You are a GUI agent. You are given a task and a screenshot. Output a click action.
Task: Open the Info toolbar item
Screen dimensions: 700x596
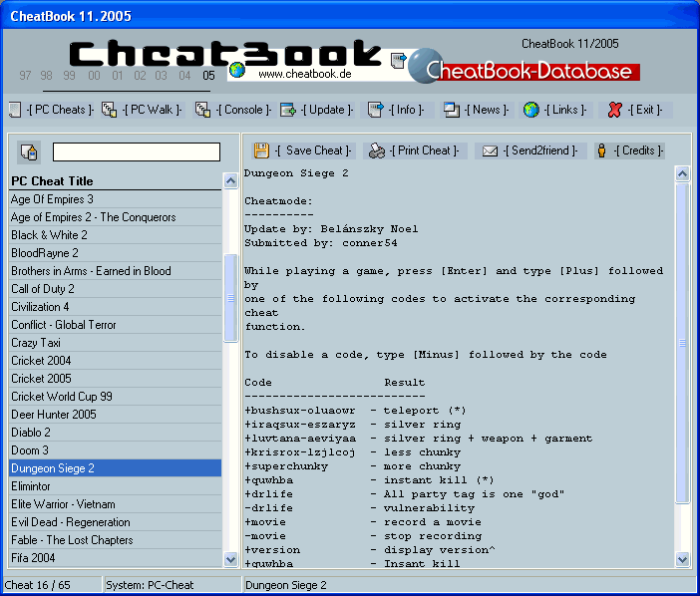coord(397,110)
